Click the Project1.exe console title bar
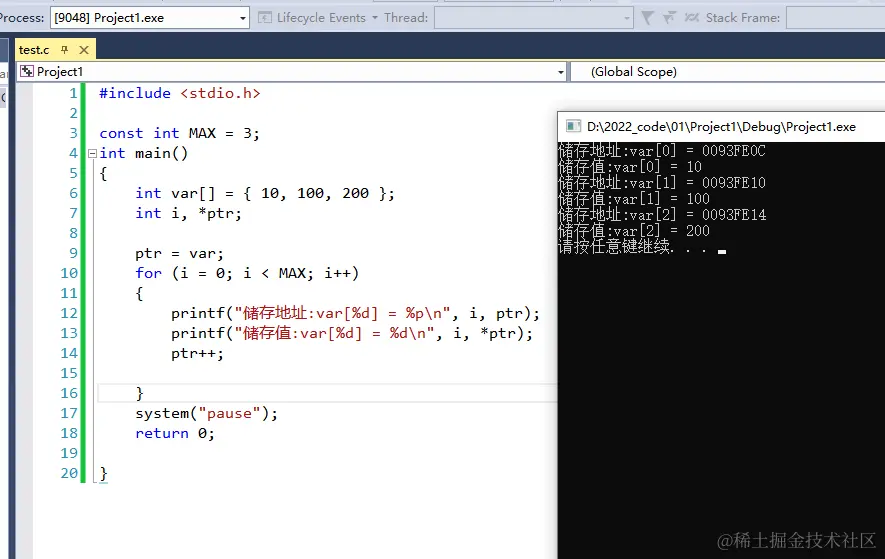This screenshot has height=559, width=885. click(721, 126)
